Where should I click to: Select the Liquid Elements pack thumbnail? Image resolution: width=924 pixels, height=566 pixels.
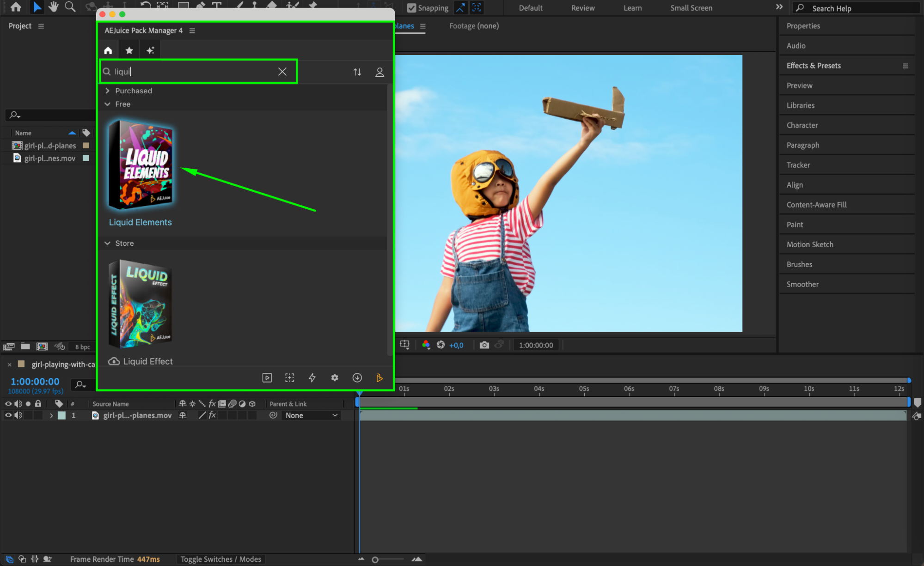[141, 165]
